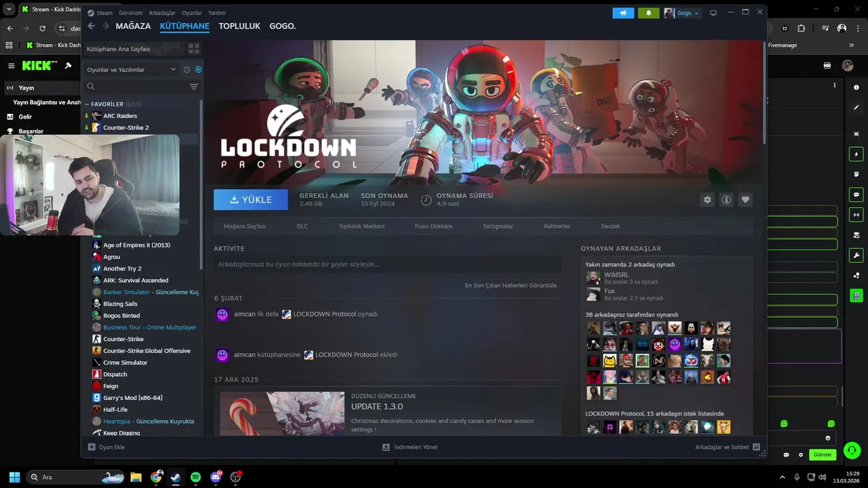The width and height of the screenshot is (868, 488).
Task: Click the YÜKLE install button
Action: 251,200
